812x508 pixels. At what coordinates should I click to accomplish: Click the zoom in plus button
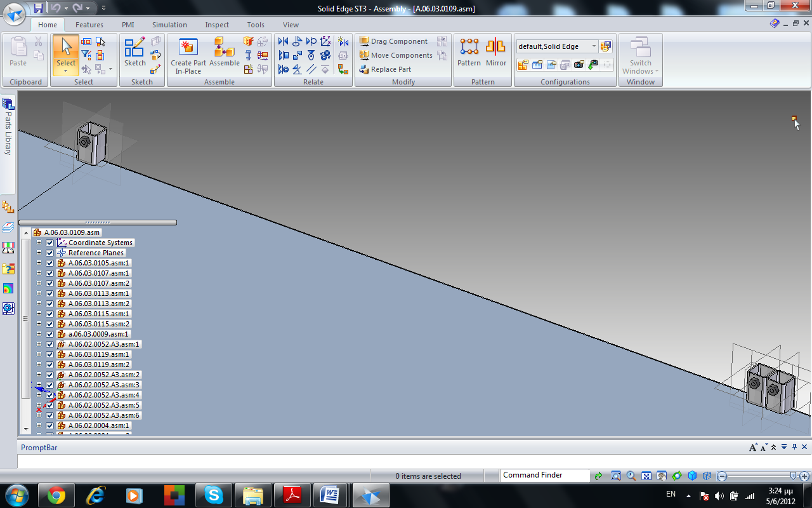804,476
